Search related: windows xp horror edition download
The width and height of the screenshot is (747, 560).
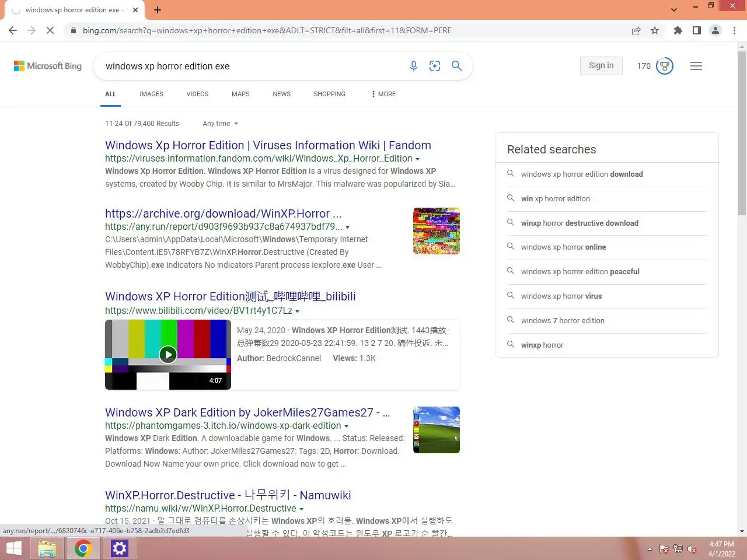[582, 174]
